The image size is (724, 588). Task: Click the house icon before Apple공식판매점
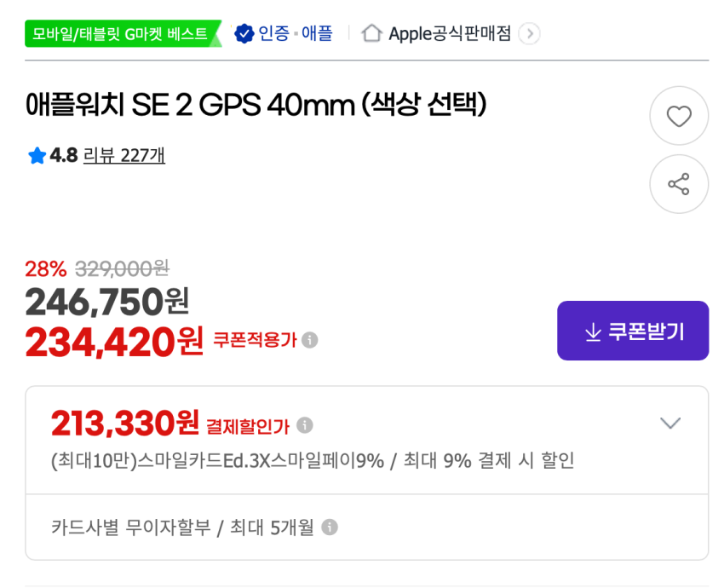pyautogui.click(x=371, y=33)
